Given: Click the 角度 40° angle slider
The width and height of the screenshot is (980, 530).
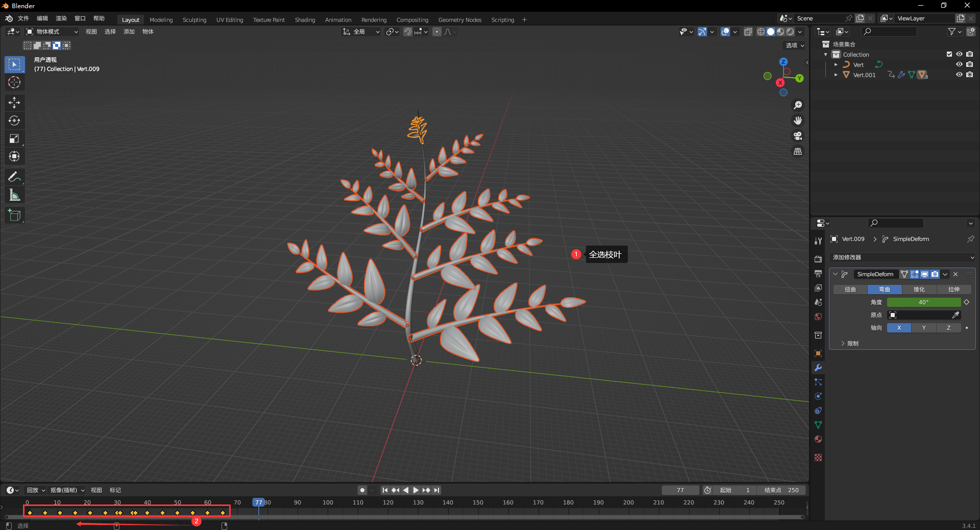Looking at the screenshot, I should (x=923, y=302).
